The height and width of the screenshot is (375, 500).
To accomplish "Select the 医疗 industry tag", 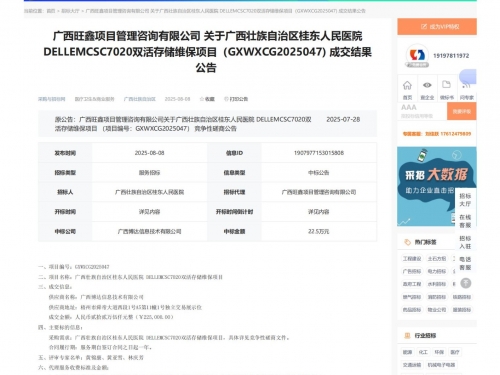I will pos(455,352).
